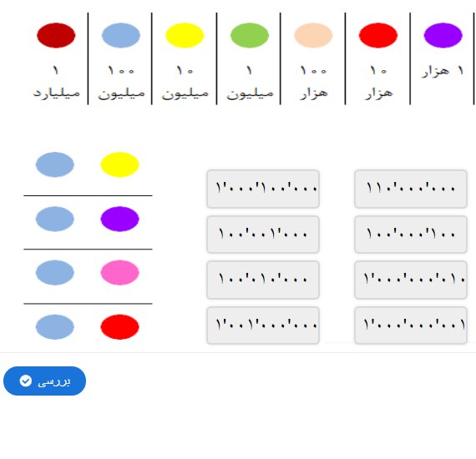Image resolution: width=476 pixels, height=459 pixels.
Task: Pick the tile ۱'۰۰۱'۰۰۰'۰۰۰ at bottom left
Action: (x=263, y=325)
